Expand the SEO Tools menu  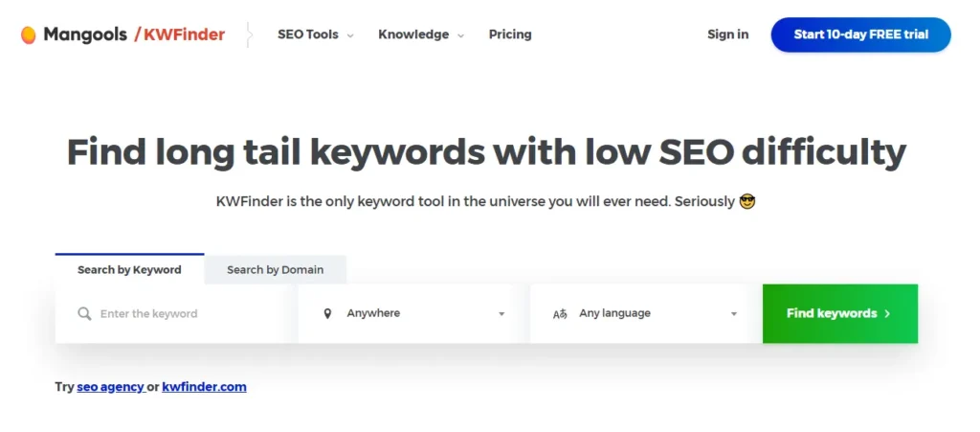coord(315,34)
